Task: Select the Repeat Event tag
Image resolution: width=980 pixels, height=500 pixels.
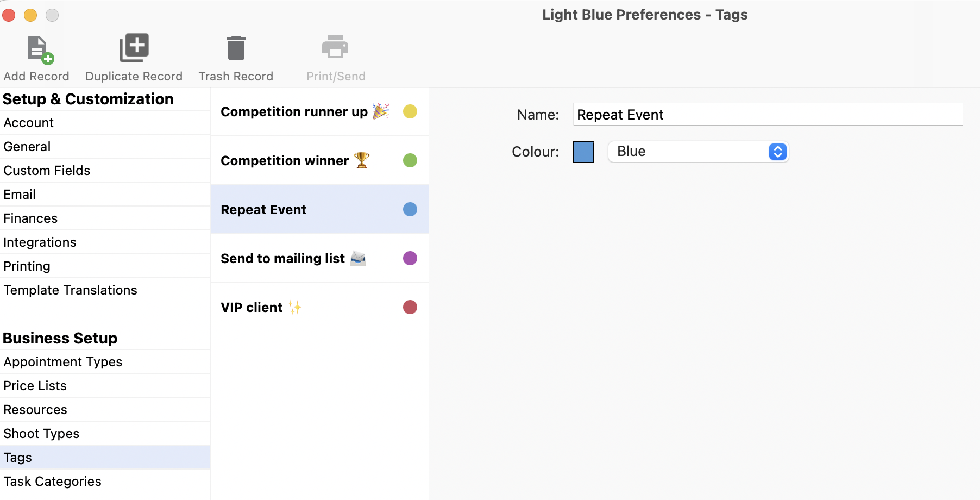Action: click(x=320, y=209)
